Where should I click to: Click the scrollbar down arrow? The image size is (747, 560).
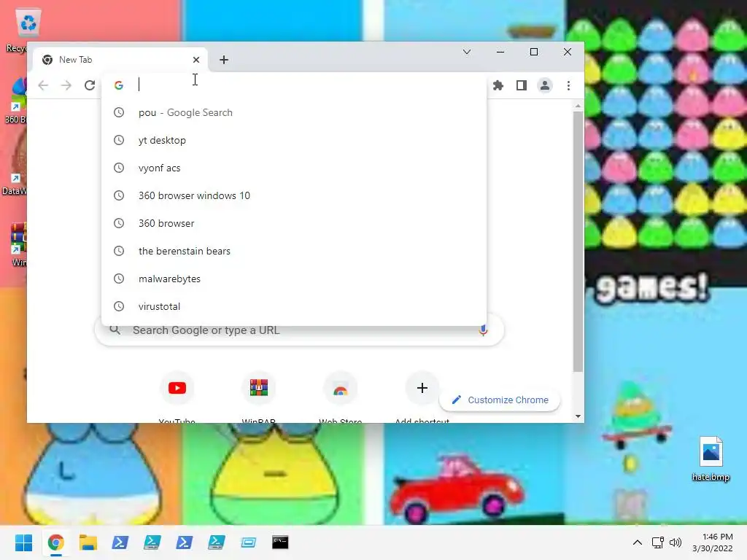[578, 416]
